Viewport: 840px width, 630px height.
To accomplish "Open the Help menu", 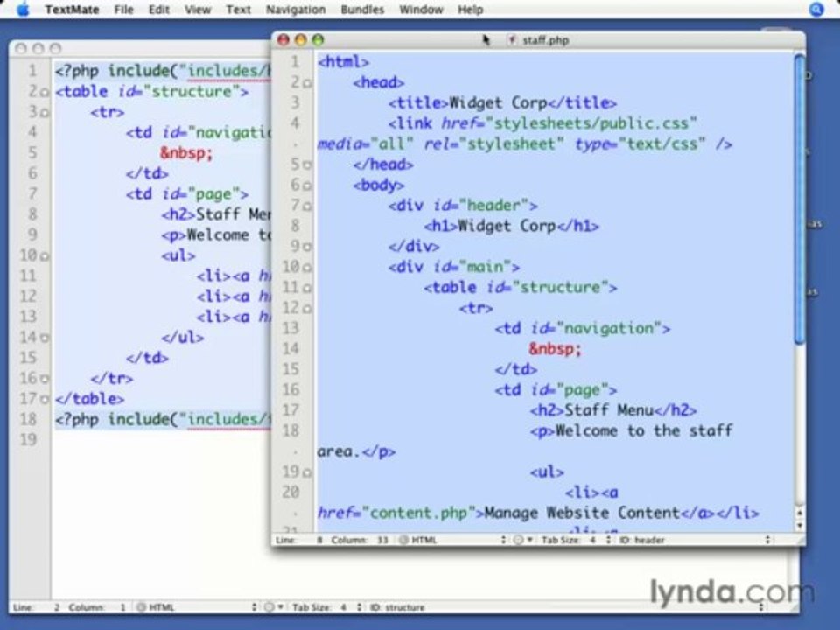I will coord(471,9).
